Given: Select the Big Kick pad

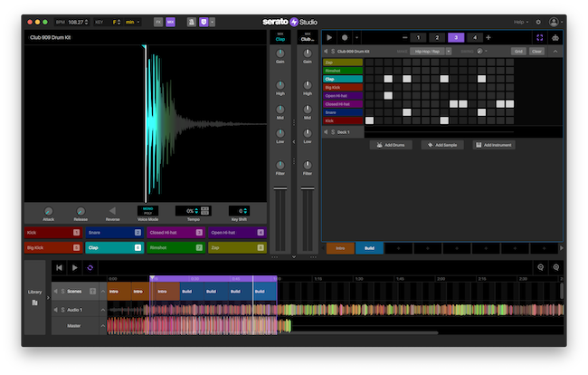Looking at the screenshot, I should (x=52, y=248).
